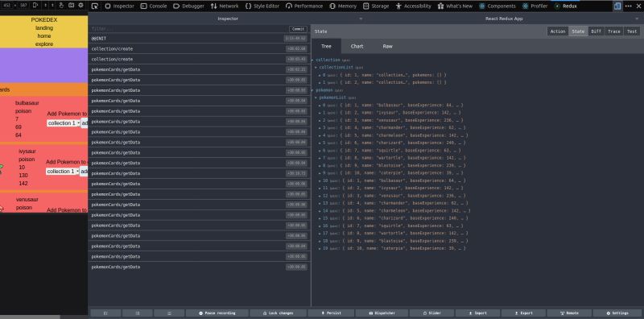Click rotate viewport icon in responsive toolbar
Viewport: 644px width, 319px height.
(35, 6)
